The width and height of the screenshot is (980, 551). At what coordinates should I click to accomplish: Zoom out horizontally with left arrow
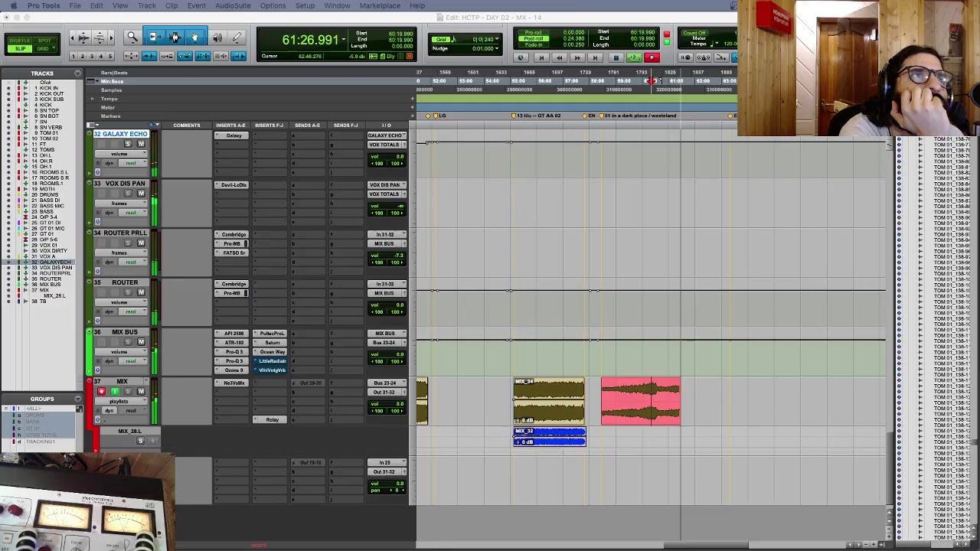(73, 37)
